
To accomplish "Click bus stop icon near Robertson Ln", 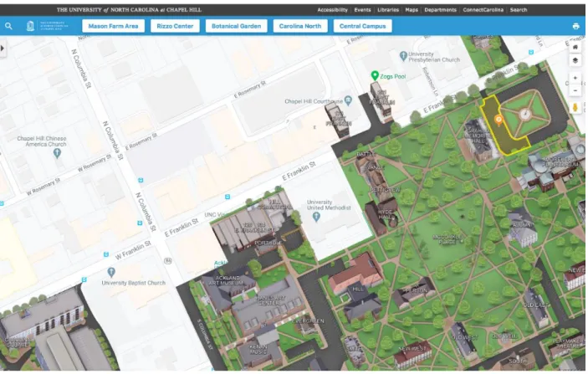I will click(x=530, y=52).
